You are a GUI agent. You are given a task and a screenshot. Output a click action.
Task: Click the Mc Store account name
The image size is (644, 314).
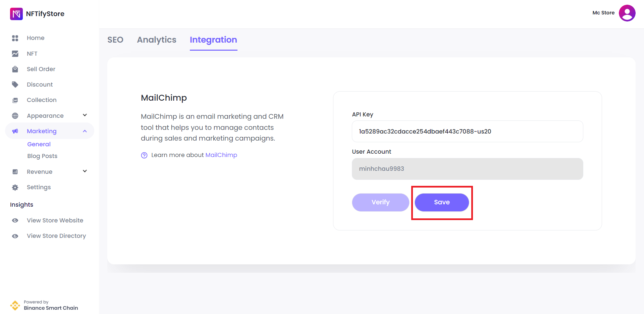coord(603,13)
